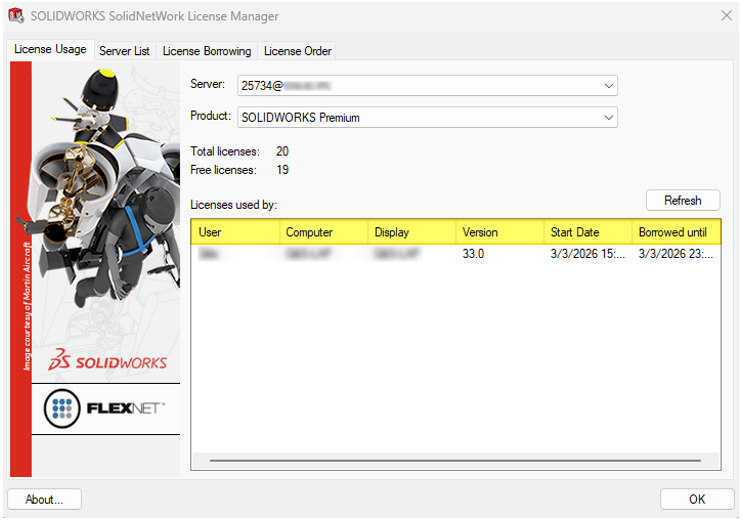This screenshot has width=742, height=520.
Task: Click the SOLIDWORKS app icon in title bar
Action: 15,16
